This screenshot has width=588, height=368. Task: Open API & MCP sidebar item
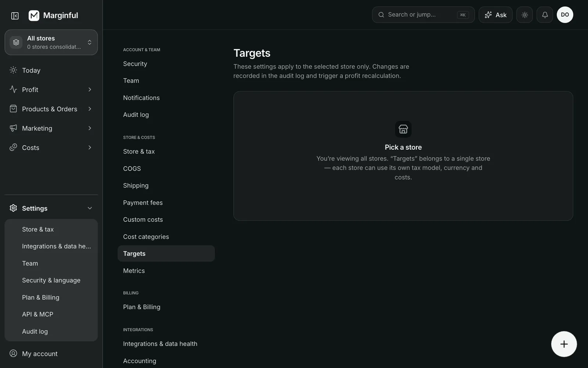(51, 314)
